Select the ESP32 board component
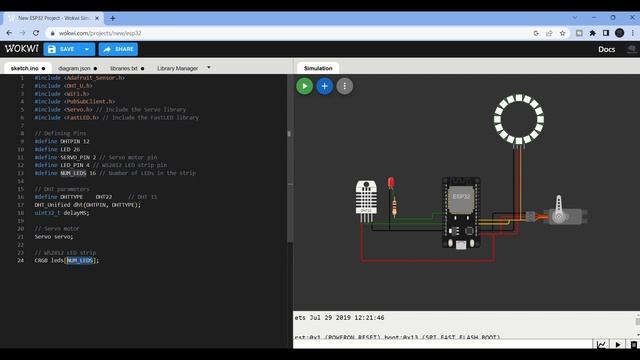The image size is (640, 360). [x=461, y=212]
